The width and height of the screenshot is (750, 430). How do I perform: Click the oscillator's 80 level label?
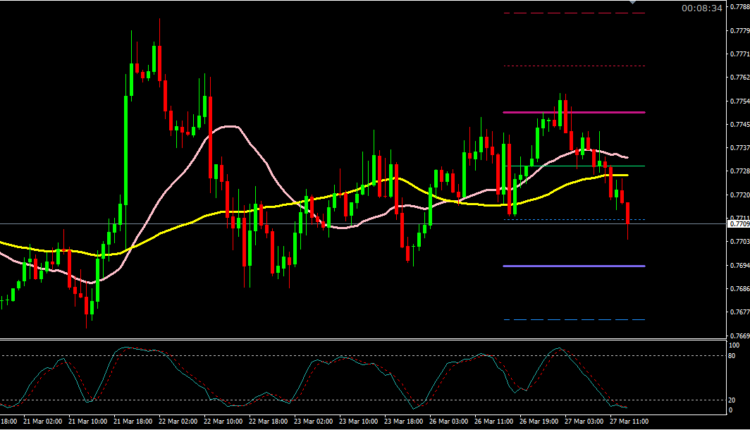tap(732, 355)
